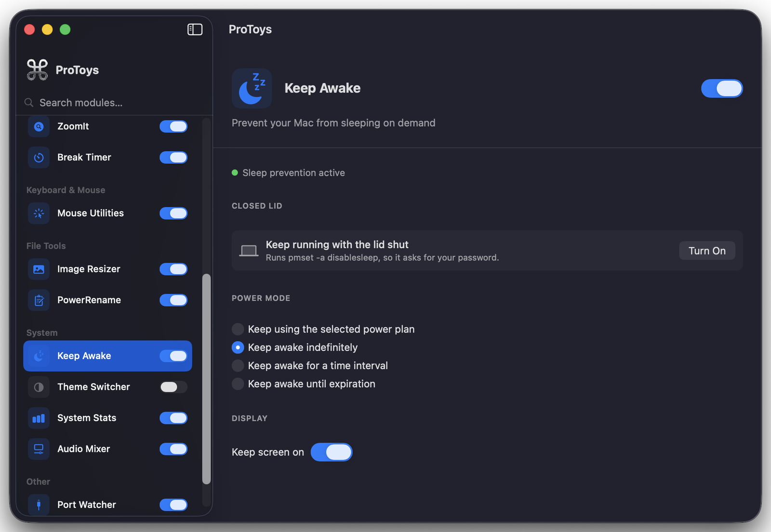Click the Keep running with the lid shut text
Image resolution: width=771 pixels, height=532 pixels.
point(337,245)
